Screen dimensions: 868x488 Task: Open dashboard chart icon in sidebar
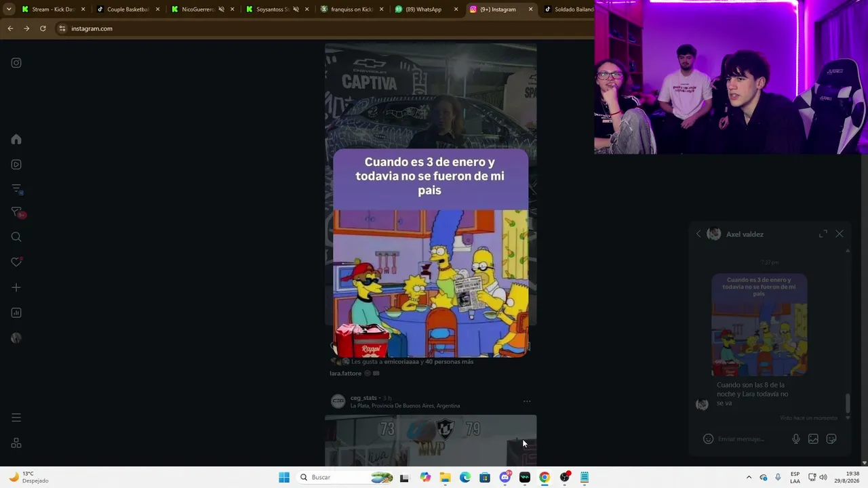pyautogui.click(x=16, y=312)
